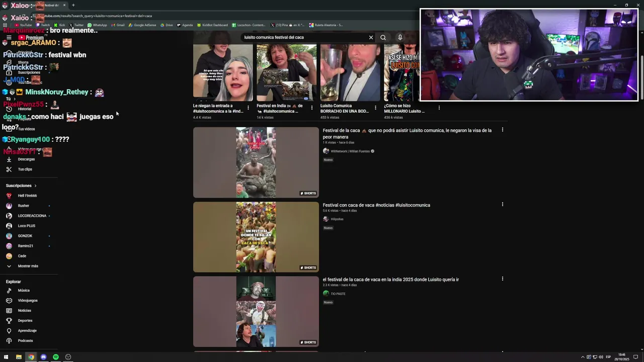Switch to Chrome in taskbar
Image resolution: width=644 pixels, height=362 pixels.
pos(31,357)
